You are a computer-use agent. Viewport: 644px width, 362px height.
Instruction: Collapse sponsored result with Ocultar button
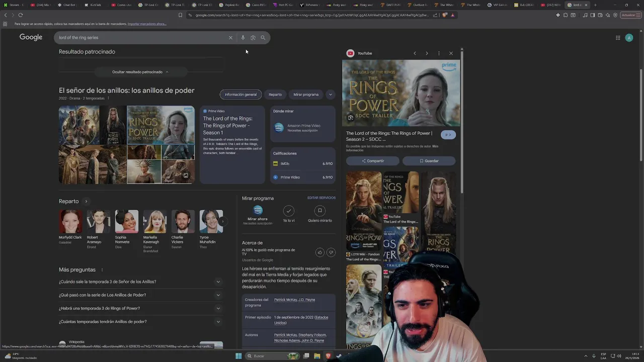(x=140, y=72)
